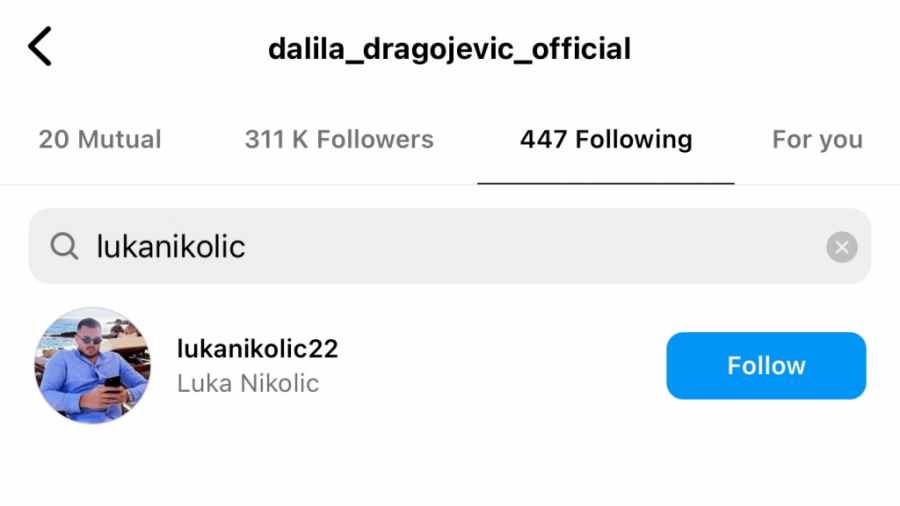Click the word Mutual in the tab bar

[119, 139]
